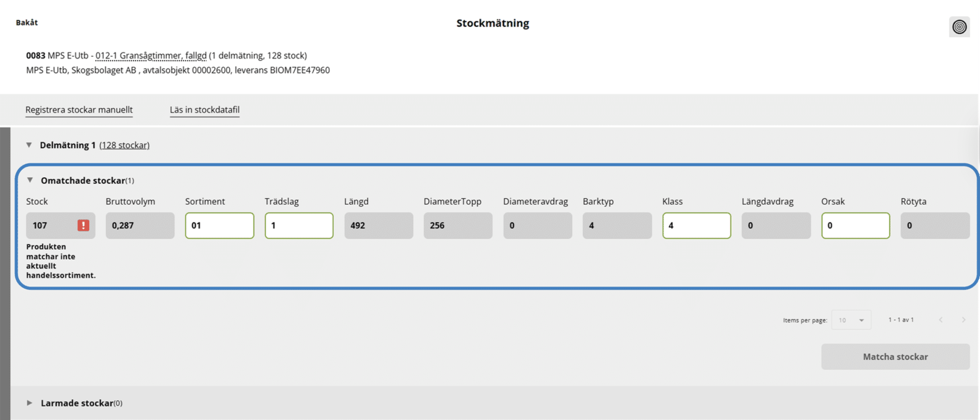Click the Rötyta field
Viewport: 980px width, 420px height.
click(935, 226)
